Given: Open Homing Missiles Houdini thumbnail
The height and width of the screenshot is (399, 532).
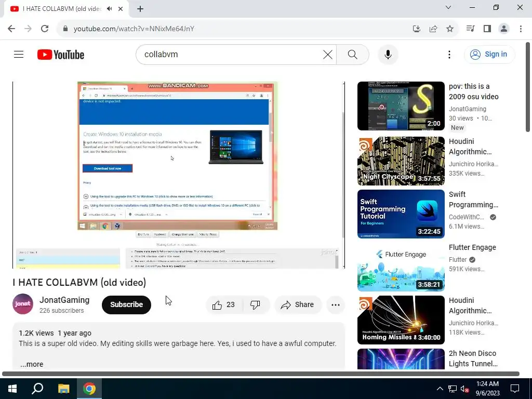Looking at the screenshot, I should [401, 320].
